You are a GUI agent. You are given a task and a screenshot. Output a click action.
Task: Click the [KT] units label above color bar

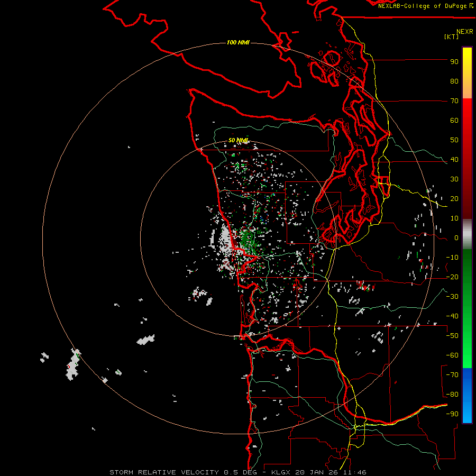pyautogui.click(x=452, y=36)
